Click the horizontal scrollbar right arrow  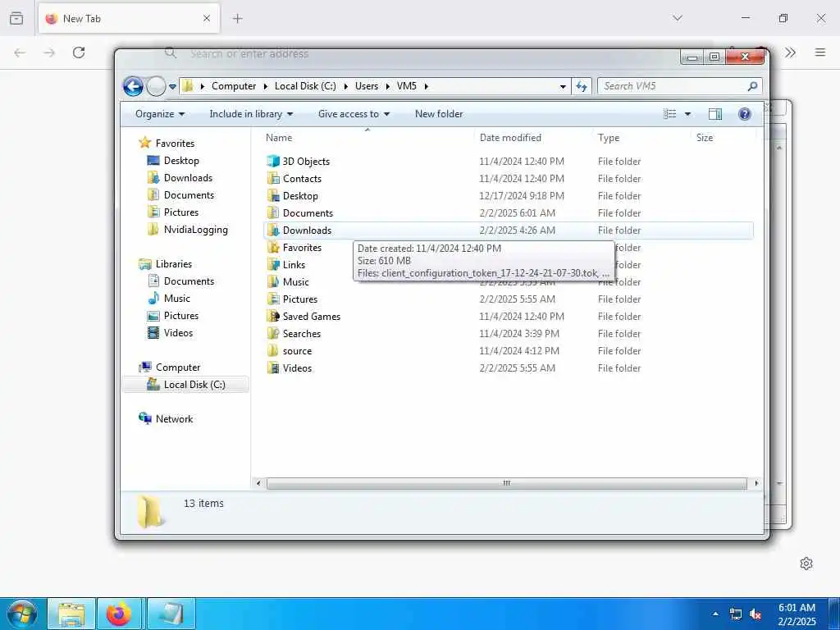(x=756, y=483)
